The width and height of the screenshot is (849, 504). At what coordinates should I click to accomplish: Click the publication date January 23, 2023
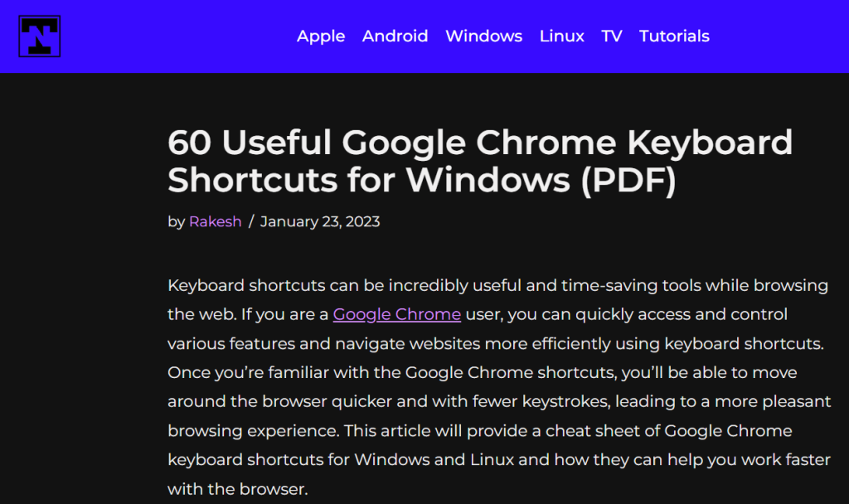coord(320,221)
